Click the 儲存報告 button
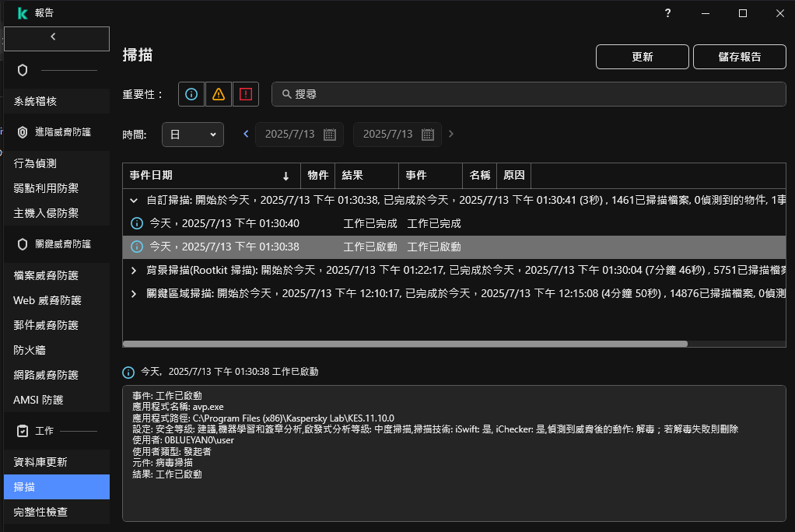Screen dimensions: 795x532 click(x=740, y=57)
